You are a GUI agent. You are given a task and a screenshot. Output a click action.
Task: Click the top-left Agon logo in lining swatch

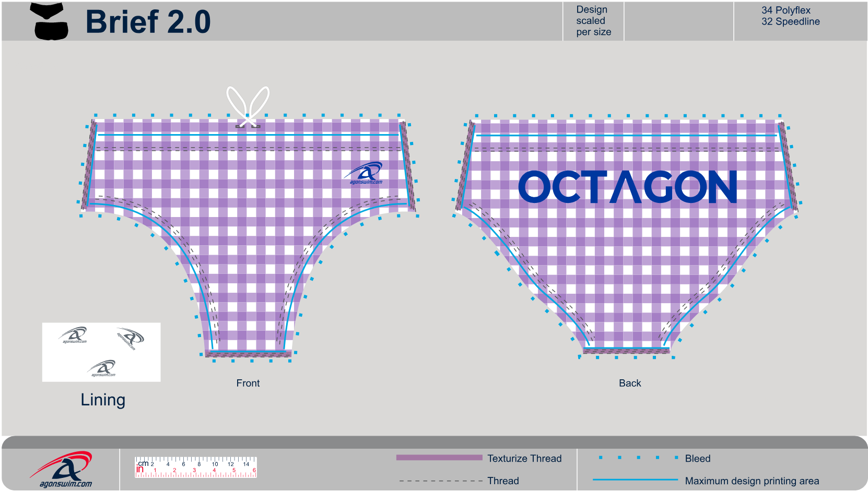(x=74, y=335)
